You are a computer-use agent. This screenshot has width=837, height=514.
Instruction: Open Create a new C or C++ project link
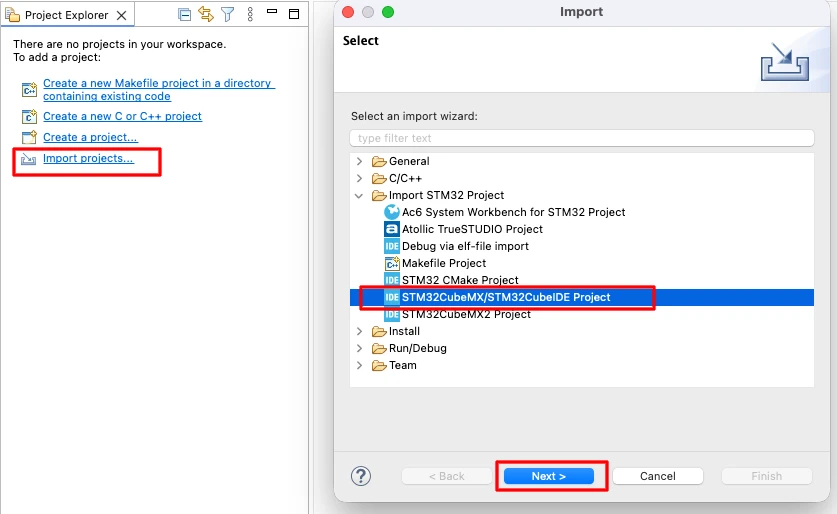click(122, 116)
